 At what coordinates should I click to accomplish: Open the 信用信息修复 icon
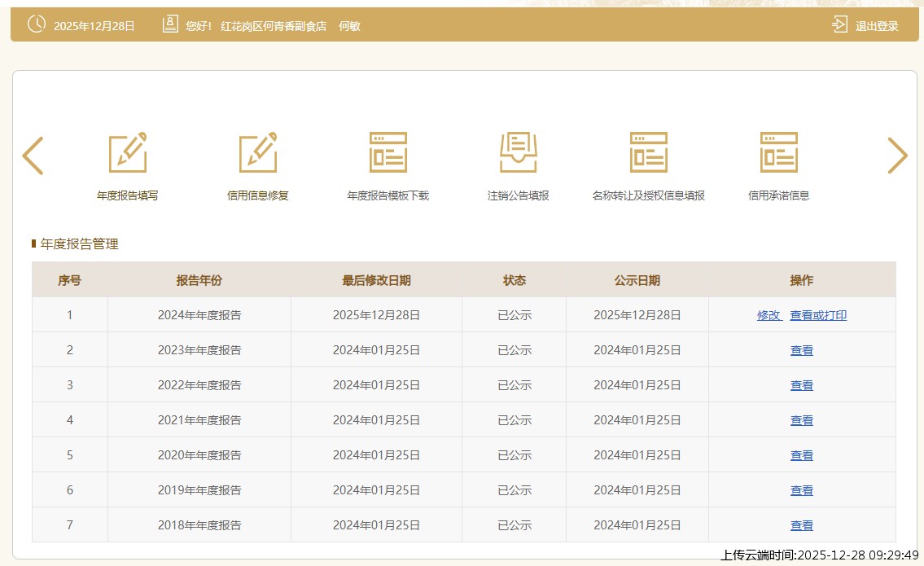pyautogui.click(x=258, y=152)
